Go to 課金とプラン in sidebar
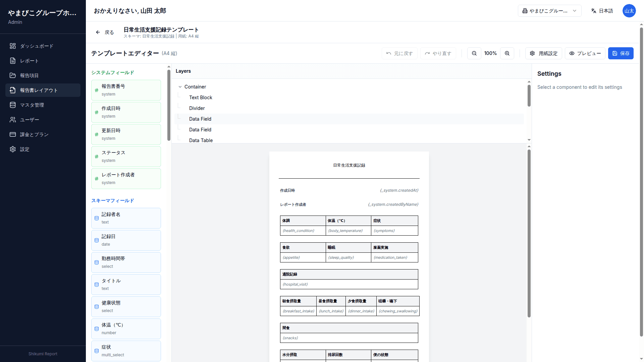This screenshot has width=644, height=362. click(x=34, y=134)
